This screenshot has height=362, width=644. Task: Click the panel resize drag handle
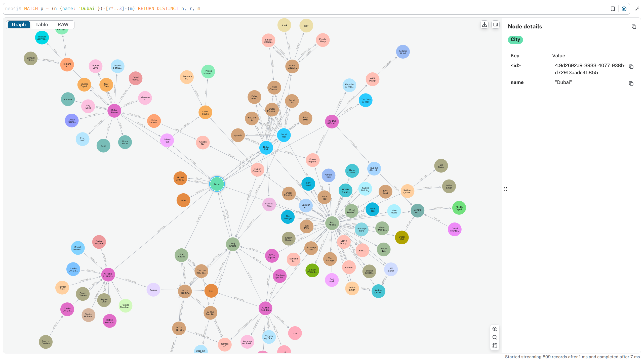click(x=505, y=189)
